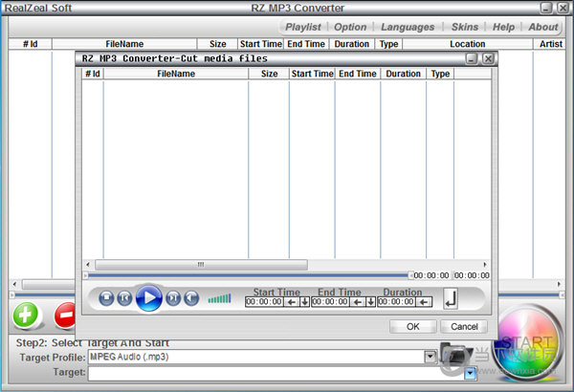Click the playback position slider in dialog

coord(248,275)
